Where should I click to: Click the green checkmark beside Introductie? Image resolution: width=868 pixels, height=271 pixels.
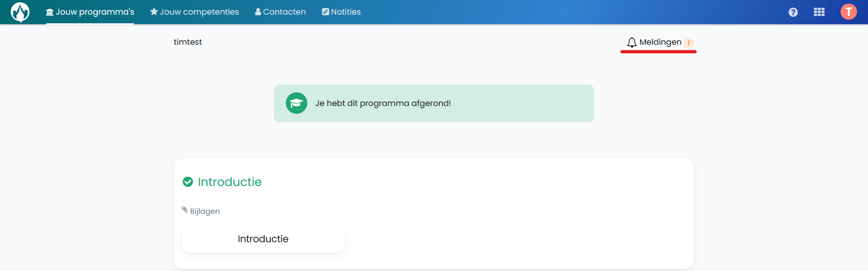click(x=188, y=182)
